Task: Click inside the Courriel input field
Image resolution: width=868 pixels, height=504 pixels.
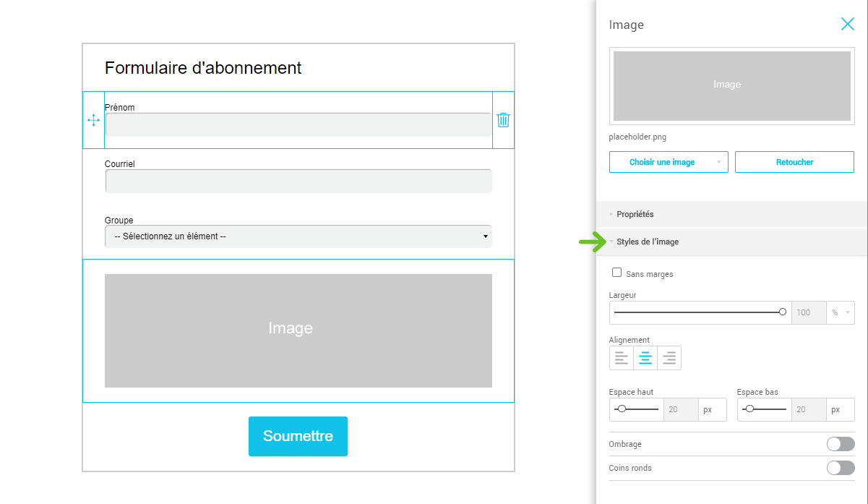Action: click(x=298, y=181)
